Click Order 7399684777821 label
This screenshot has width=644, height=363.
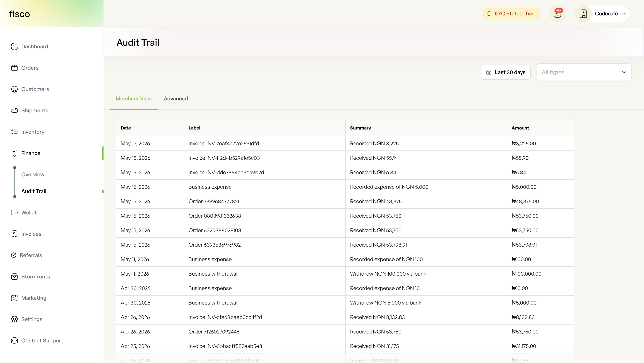pyautogui.click(x=214, y=201)
